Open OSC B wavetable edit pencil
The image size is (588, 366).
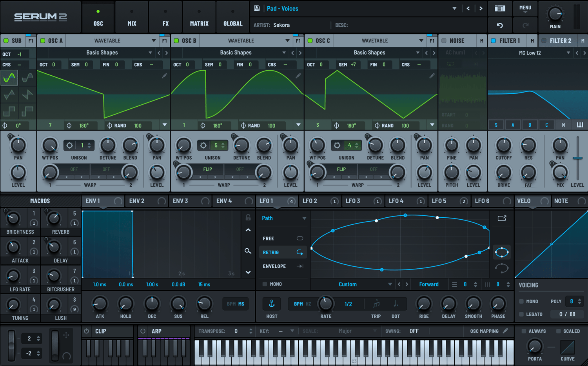(x=298, y=75)
